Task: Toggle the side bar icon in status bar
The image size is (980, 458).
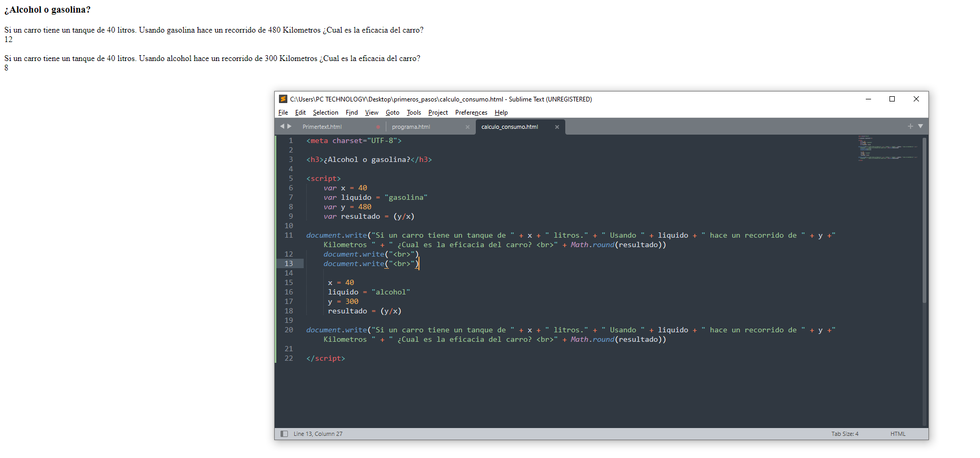Action: coord(284,434)
